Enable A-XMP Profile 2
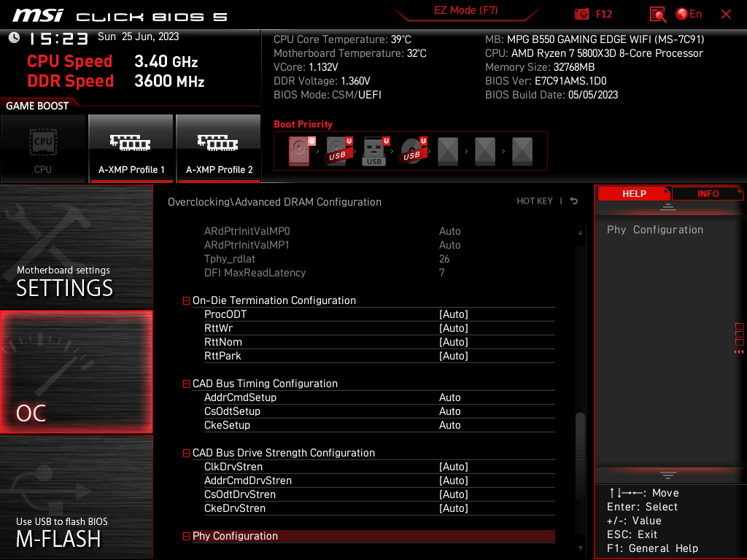Image resolution: width=747 pixels, height=560 pixels. point(219,149)
